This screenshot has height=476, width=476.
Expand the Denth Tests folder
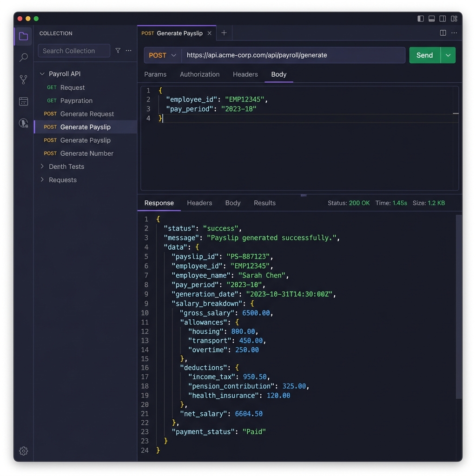[x=42, y=166]
